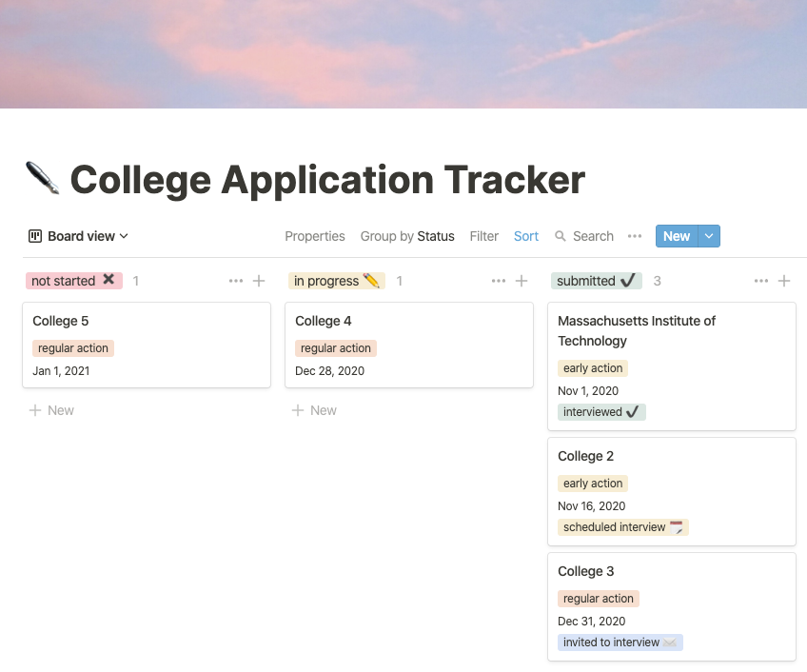This screenshot has height=672, width=807.
Task: Open the Group by Status selector
Action: point(407,236)
